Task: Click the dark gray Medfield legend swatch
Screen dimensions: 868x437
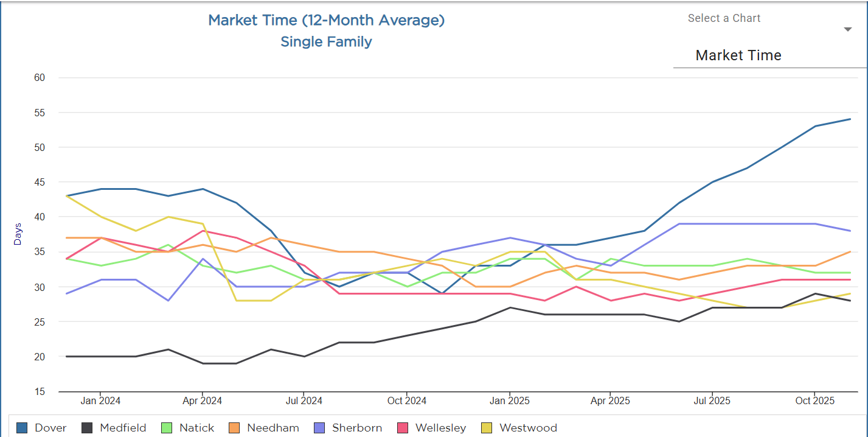Action: click(87, 428)
